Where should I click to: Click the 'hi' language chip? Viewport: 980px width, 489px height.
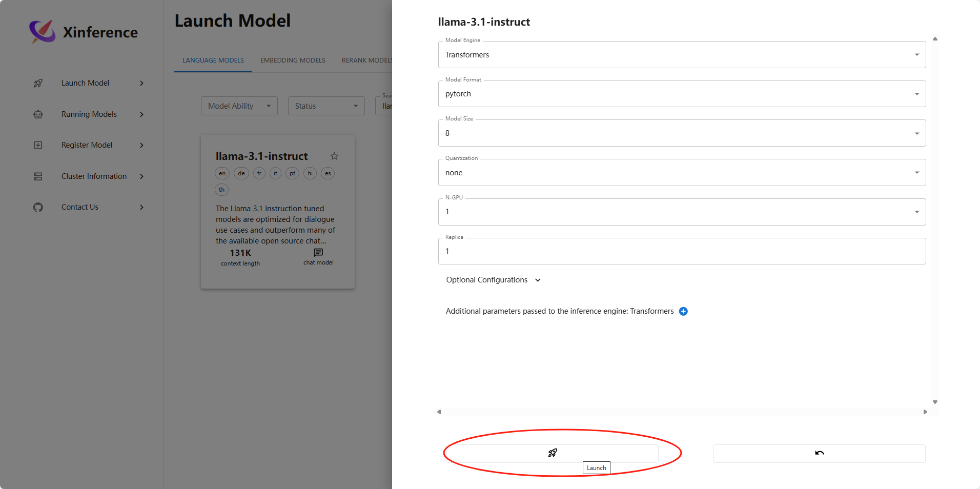coord(310,173)
